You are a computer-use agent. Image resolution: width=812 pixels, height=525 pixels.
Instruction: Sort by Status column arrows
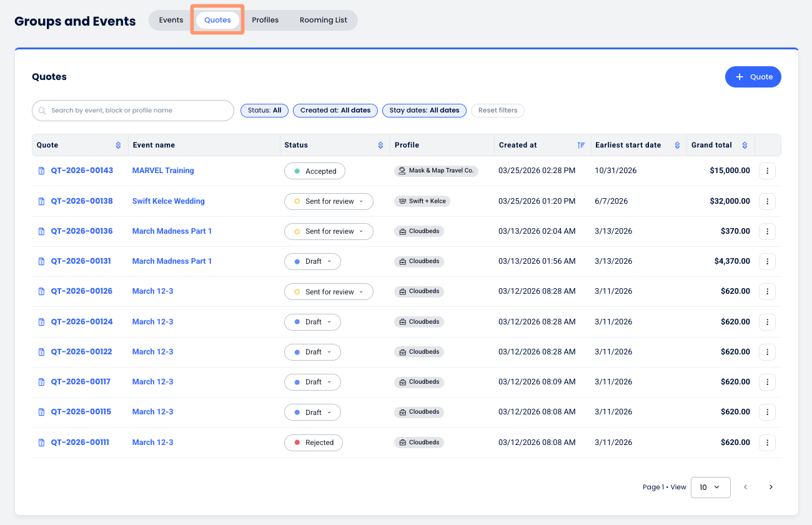(x=380, y=145)
